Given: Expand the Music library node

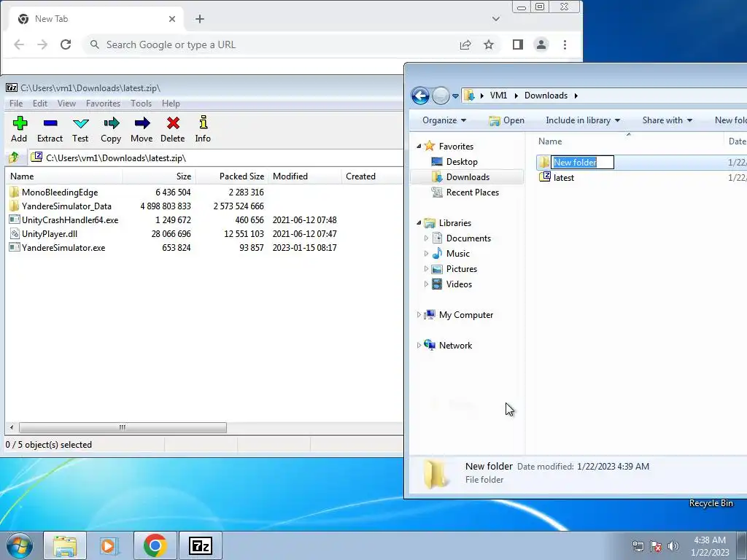Looking at the screenshot, I should (x=426, y=253).
